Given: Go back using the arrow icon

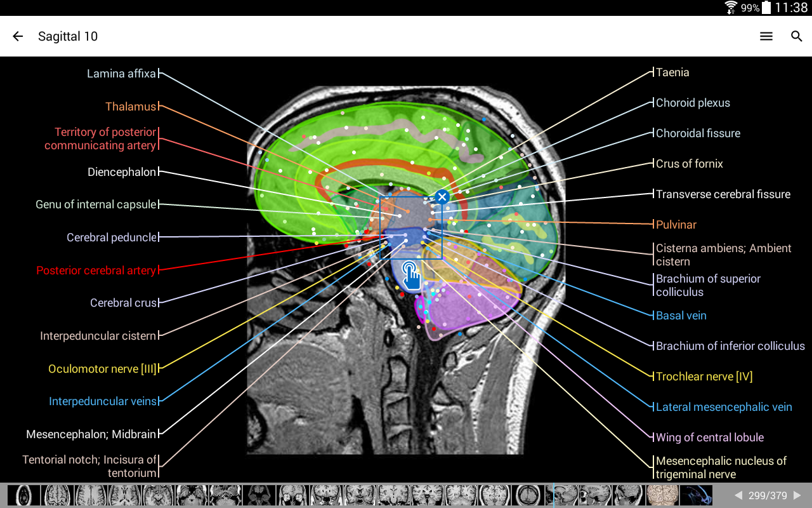Looking at the screenshot, I should (18, 36).
